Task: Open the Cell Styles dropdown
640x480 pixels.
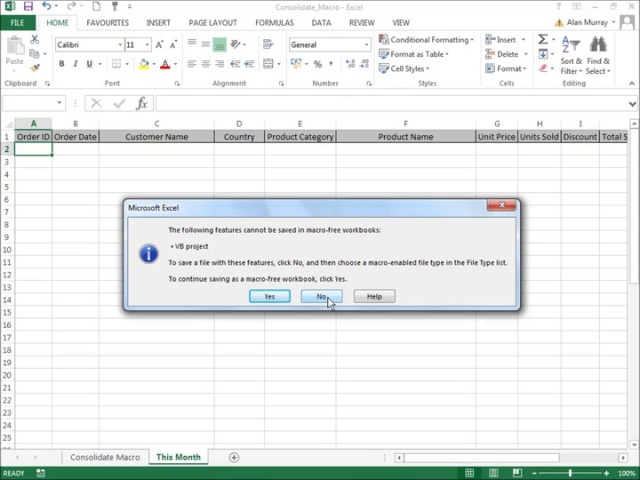Action: pyautogui.click(x=404, y=69)
